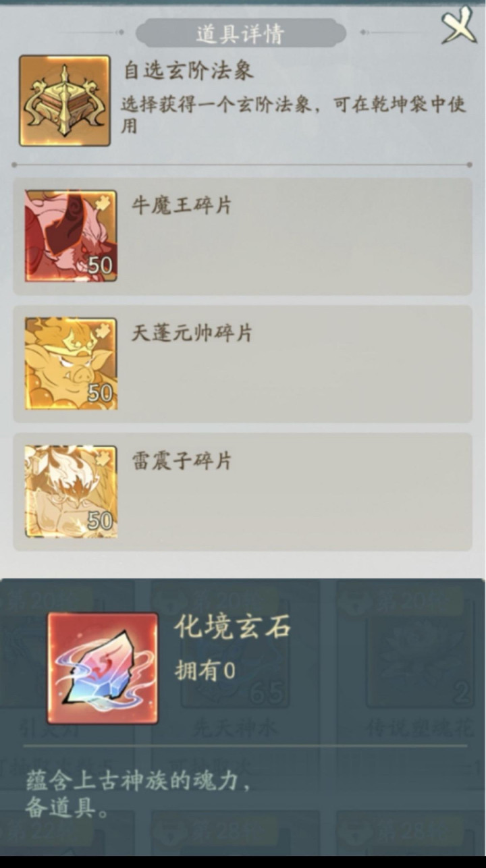The width and height of the screenshot is (486, 868).
Task: Select the 雷震子 fragment portrait icon
Action: (x=71, y=491)
